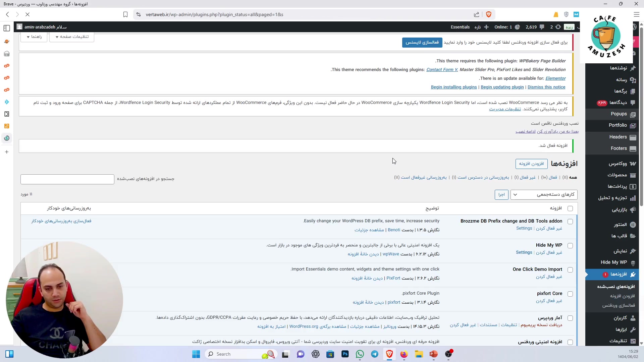Filter plugins by فعال (active) tab
Viewport: 644px width, 362px height.
coord(553,177)
